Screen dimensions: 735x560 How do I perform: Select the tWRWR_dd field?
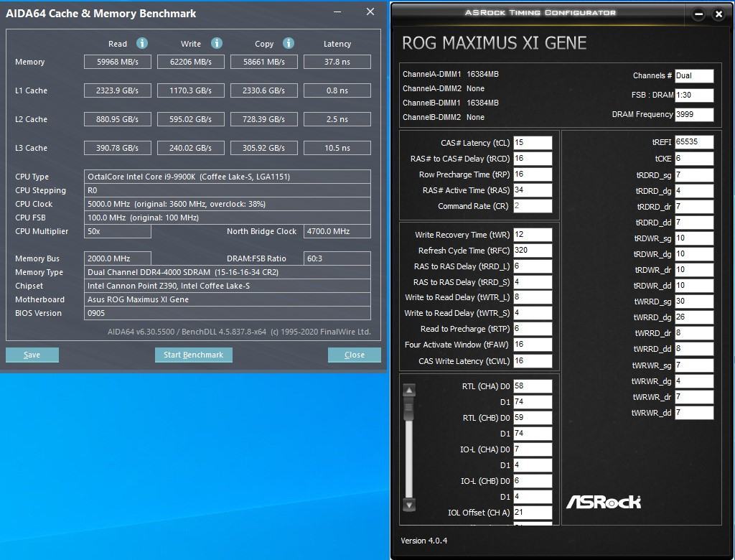694,413
